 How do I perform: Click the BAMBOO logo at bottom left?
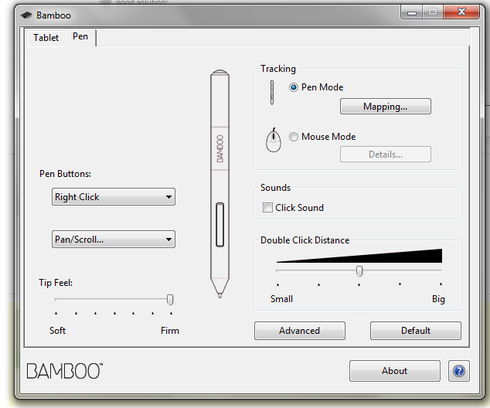65,371
